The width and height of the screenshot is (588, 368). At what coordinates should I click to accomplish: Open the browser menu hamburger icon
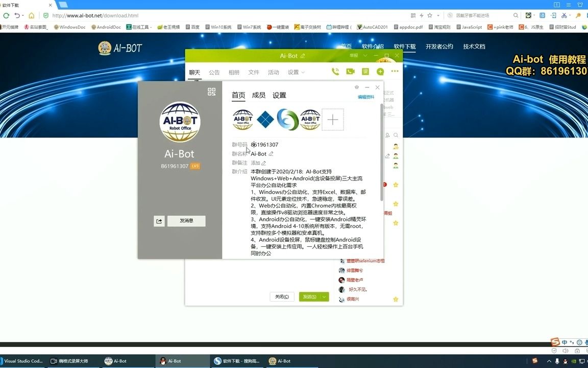click(568, 5)
